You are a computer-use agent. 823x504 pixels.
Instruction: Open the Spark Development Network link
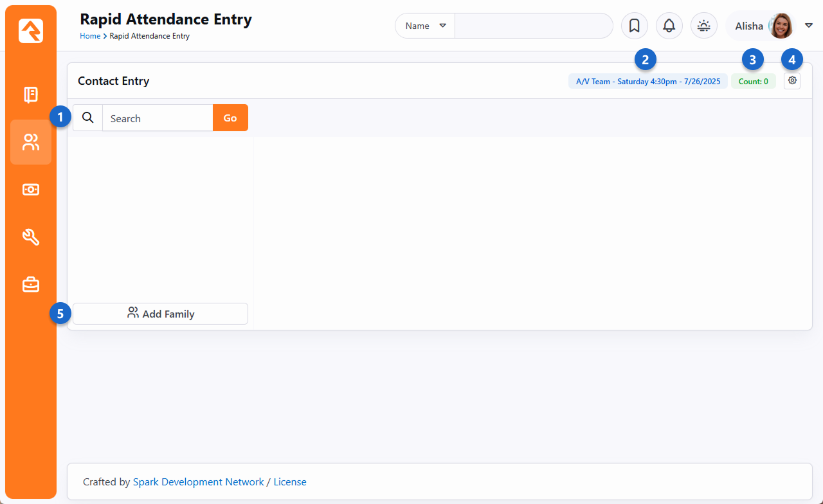pyautogui.click(x=198, y=482)
